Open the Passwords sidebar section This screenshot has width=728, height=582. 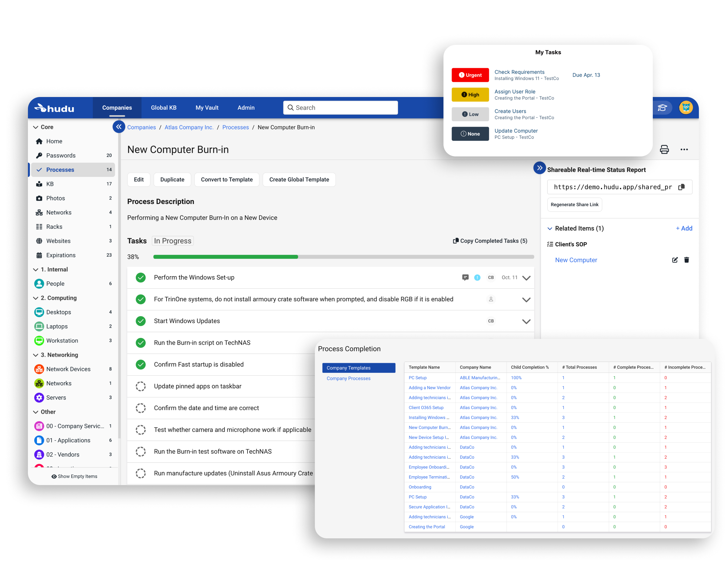[x=61, y=155]
